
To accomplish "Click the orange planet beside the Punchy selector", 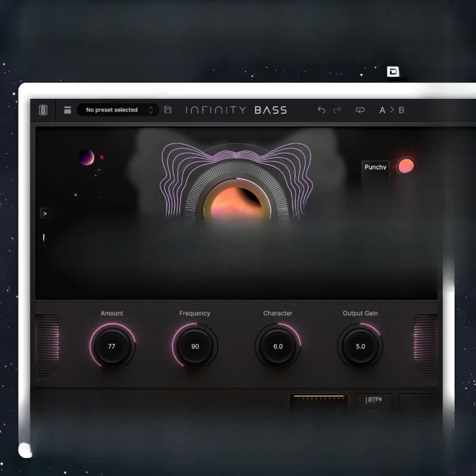I will click(x=406, y=166).
